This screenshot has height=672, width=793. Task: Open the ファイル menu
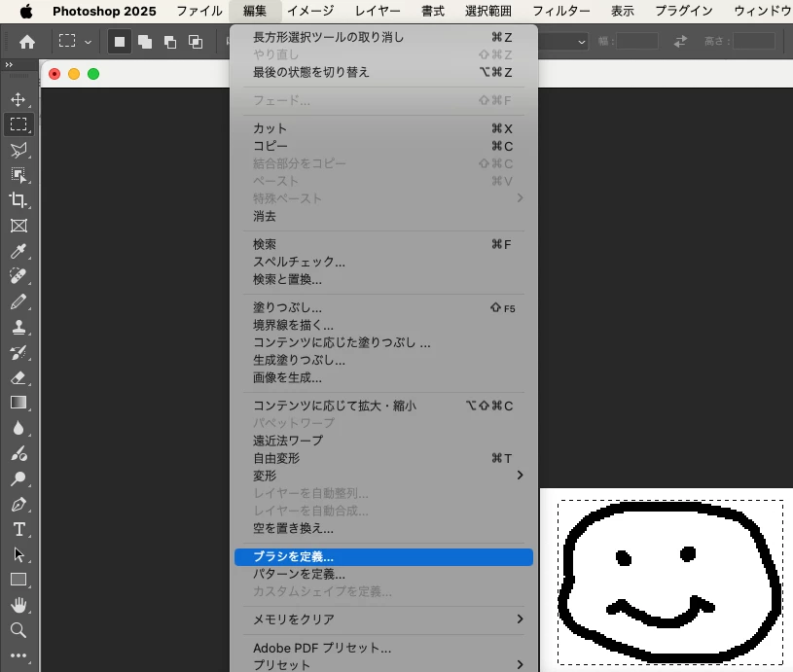pos(199,11)
